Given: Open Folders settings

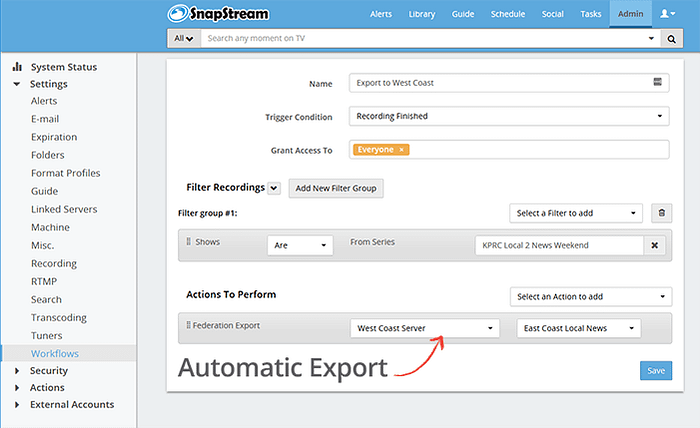Looking at the screenshot, I should [x=47, y=155].
